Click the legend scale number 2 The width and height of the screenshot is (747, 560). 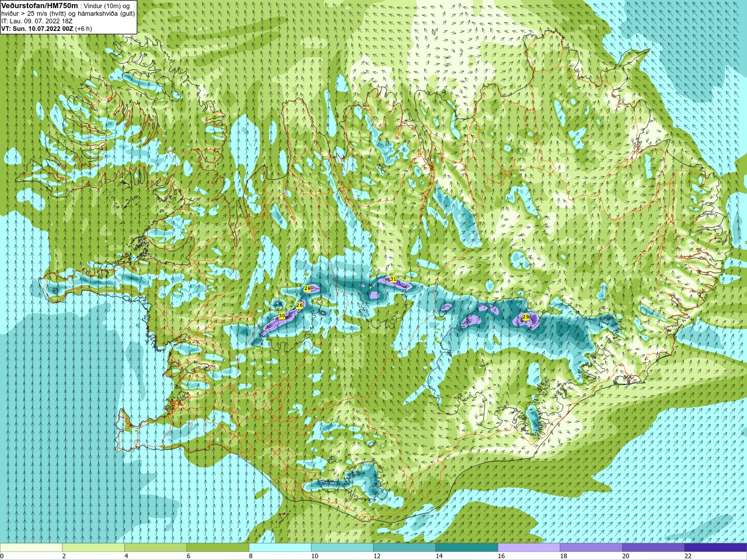(64, 556)
